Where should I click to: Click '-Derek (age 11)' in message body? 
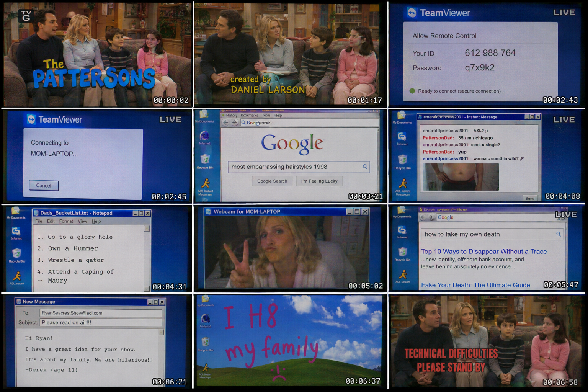pyautogui.click(x=51, y=370)
